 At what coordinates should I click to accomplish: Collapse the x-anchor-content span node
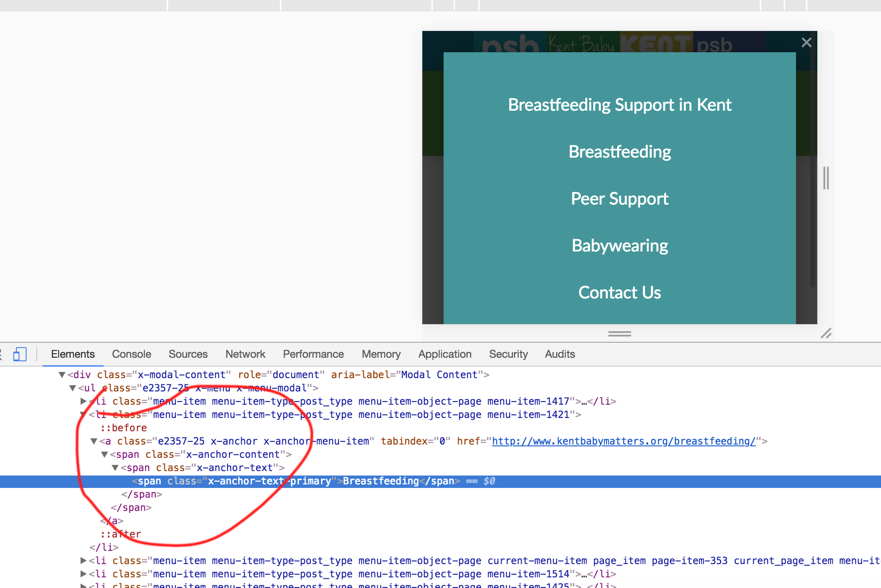pyautogui.click(x=104, y=455)
